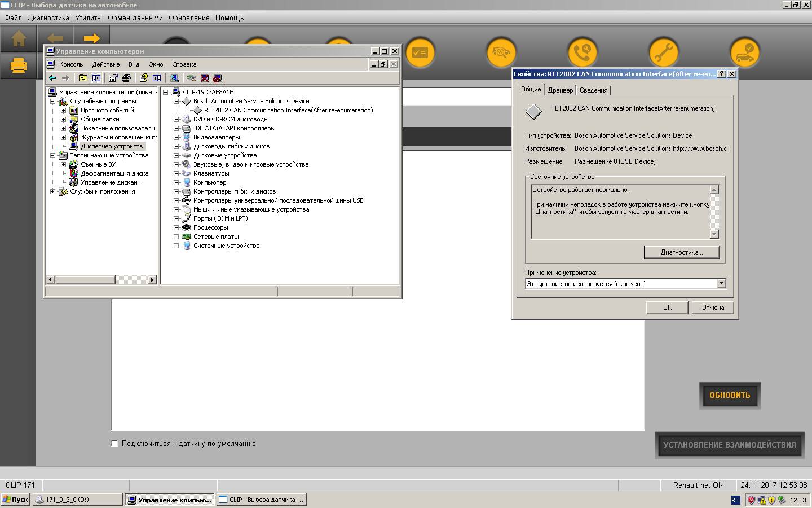The width and height of the screenshot is (812, 508).
Task: Expand 'Сетевые платы' node
Action: coord(176,237)
